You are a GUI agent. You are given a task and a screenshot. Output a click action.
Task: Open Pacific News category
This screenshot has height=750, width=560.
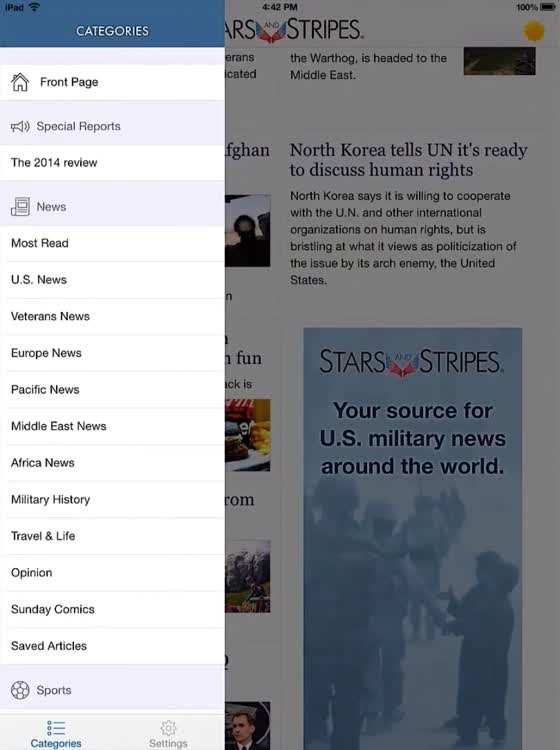pos(112,389)
